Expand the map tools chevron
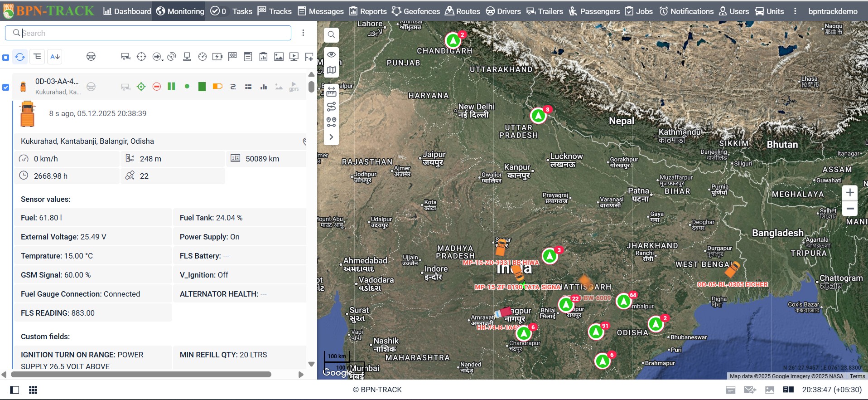 point(331,137)
